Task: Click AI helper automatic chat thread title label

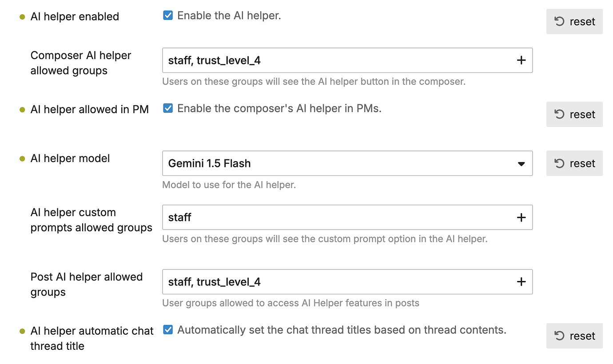Action: pyautogui.click(x=92, y=338)
